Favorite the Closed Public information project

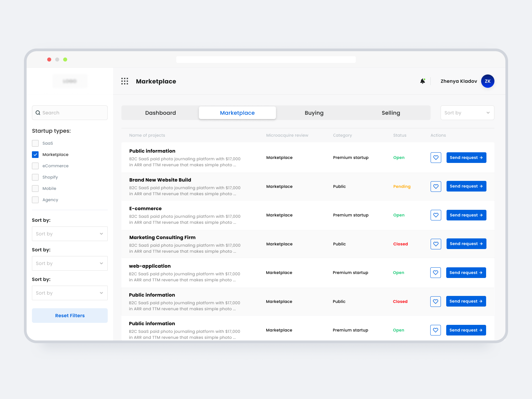[x=436, y=301]
